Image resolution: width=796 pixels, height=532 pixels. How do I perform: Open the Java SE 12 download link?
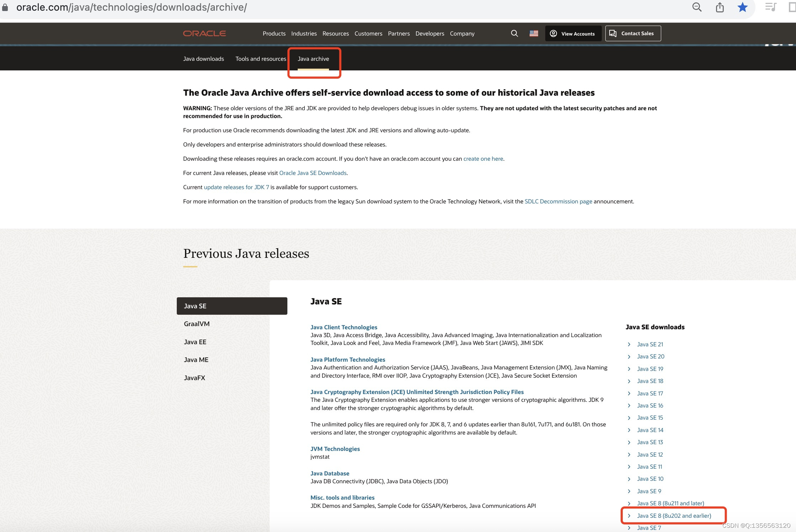coord(650,454)
